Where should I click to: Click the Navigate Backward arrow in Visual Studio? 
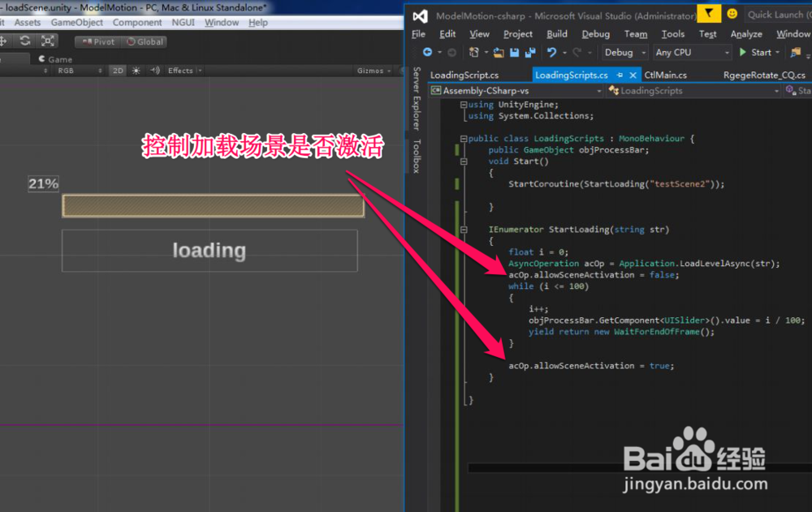426,52
